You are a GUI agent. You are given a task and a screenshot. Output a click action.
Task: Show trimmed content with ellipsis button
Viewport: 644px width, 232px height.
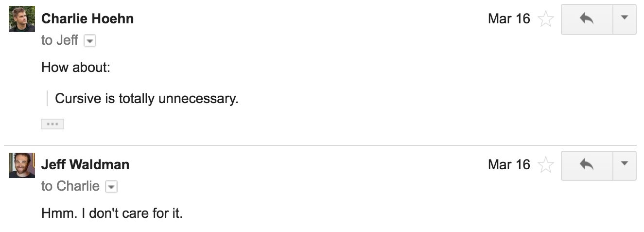(52, 124)
